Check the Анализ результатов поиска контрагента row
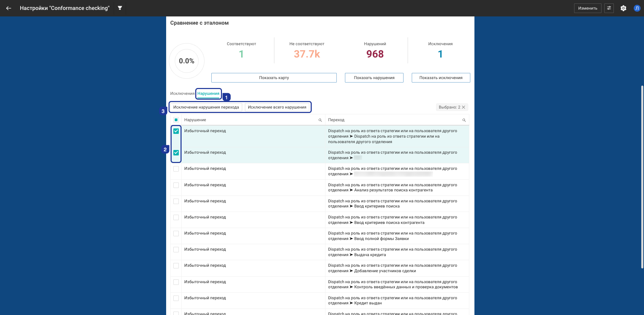Screen dimensions: 644x315 pos(176,185)
